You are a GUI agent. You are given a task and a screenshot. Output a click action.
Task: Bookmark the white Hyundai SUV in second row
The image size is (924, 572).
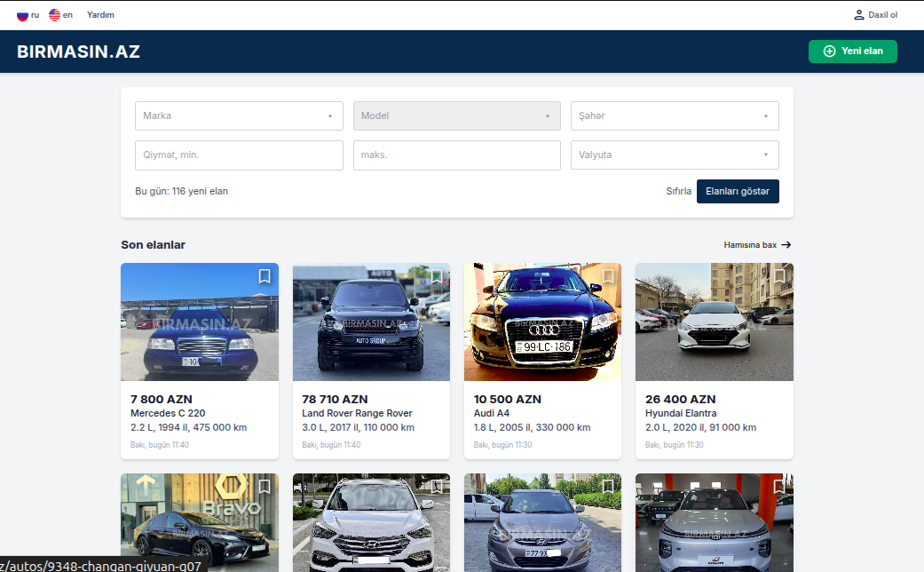pyautogui.click(x=436, y=487)
